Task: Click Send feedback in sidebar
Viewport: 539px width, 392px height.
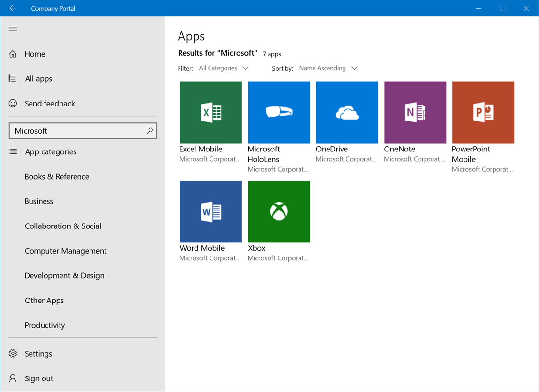Action: [x=49, y=104]
